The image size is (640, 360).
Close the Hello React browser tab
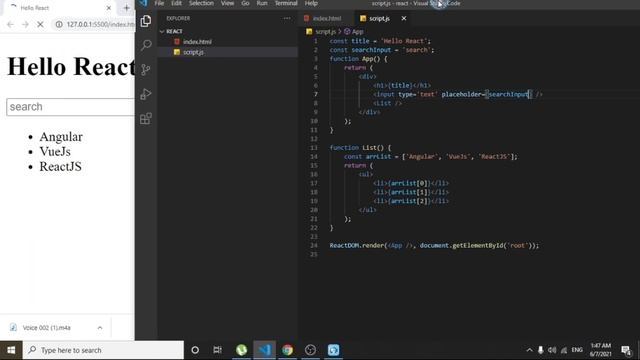109,8
